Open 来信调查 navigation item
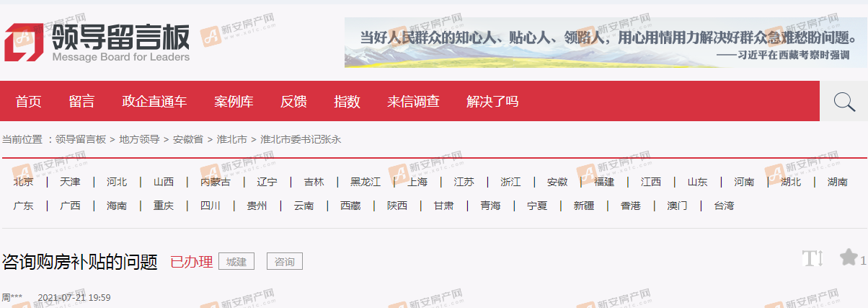Screen dimensions: 868x308 413,102
